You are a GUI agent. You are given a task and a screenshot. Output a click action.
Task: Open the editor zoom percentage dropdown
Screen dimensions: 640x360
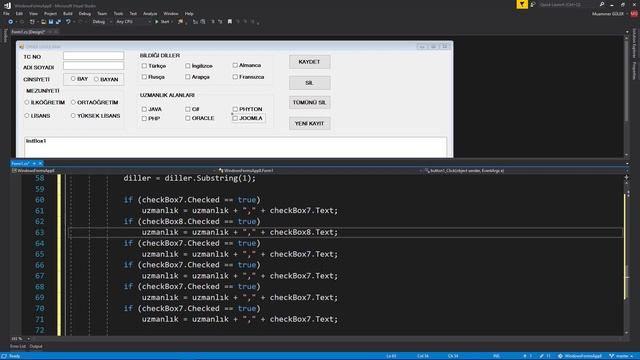click(20, 339)
